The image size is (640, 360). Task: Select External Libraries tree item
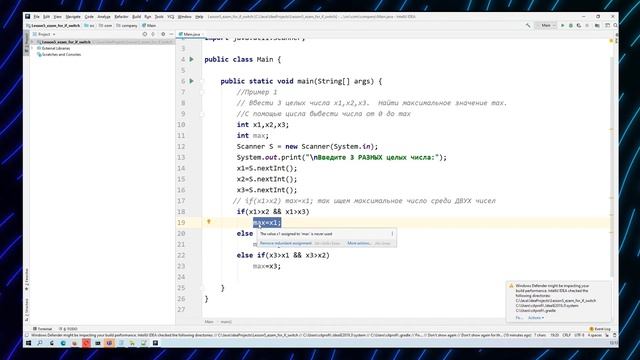pos(53,48)
